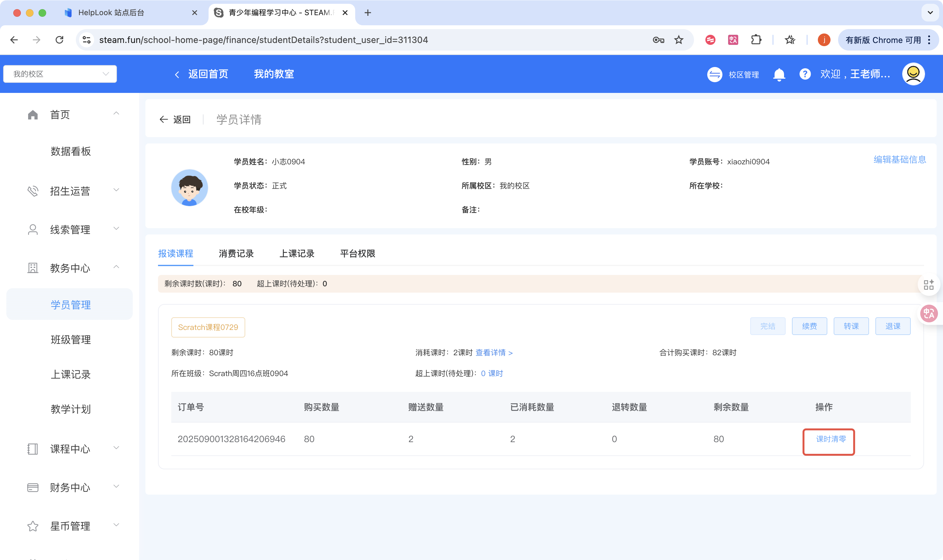Click the 课程中心 sidebar icon

click(x=33, y=449)
